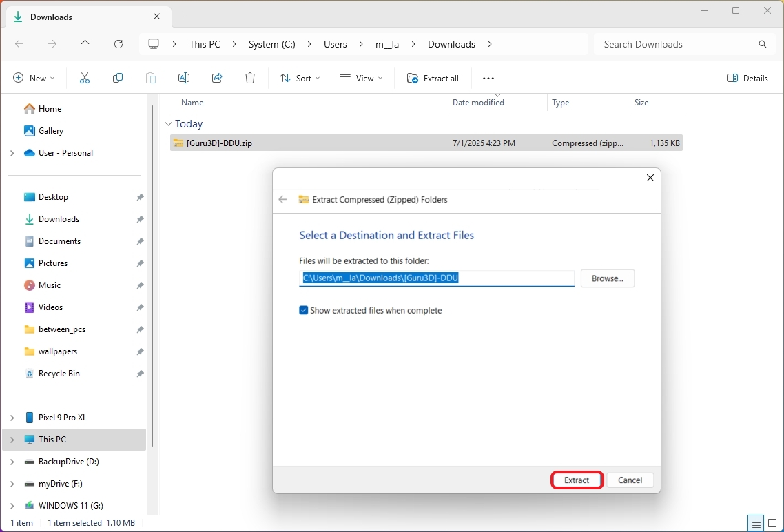Click pin icon beside Music

tap(141, 285)
